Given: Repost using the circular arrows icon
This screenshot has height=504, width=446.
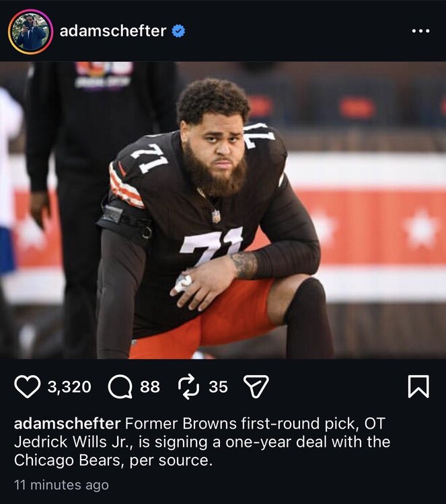Looking at the screenshot, I should click(189, 386).
